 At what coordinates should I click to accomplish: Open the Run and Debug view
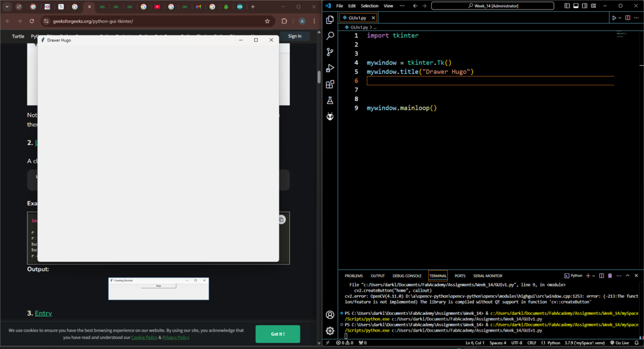(330, 68)
